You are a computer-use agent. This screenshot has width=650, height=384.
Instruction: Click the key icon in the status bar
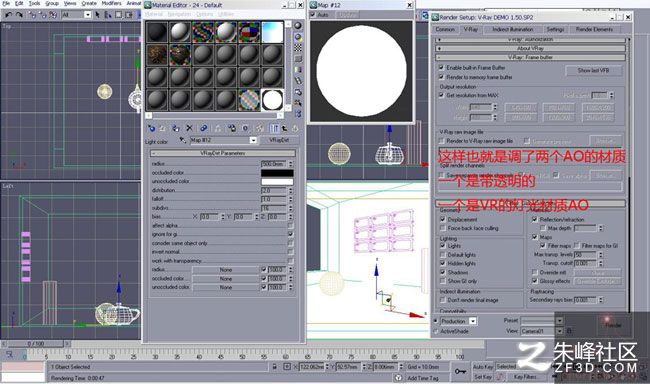pyautogui.click(x=460, y=371)
